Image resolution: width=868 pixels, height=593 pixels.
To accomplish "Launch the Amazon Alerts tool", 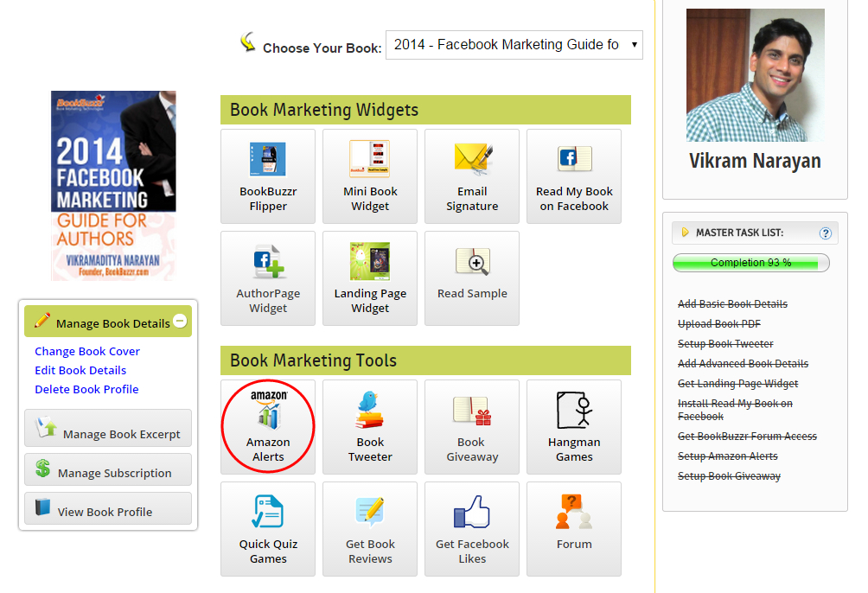I will click(x=268, y=427).
